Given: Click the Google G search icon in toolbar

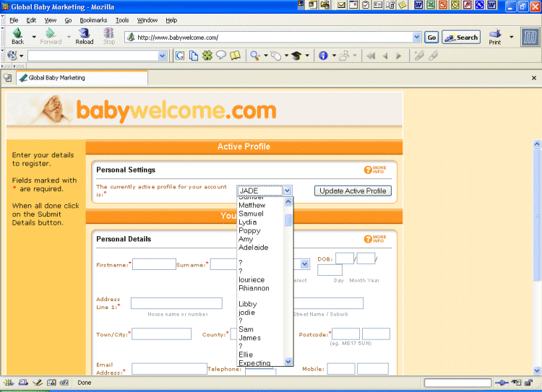Looking at the screenshot, I should point(180,56).
